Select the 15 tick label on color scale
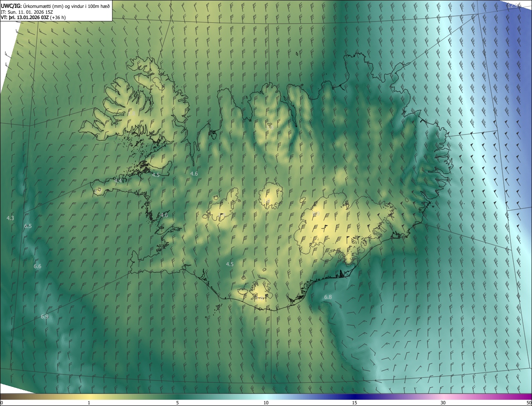 [x=355, y=403]
